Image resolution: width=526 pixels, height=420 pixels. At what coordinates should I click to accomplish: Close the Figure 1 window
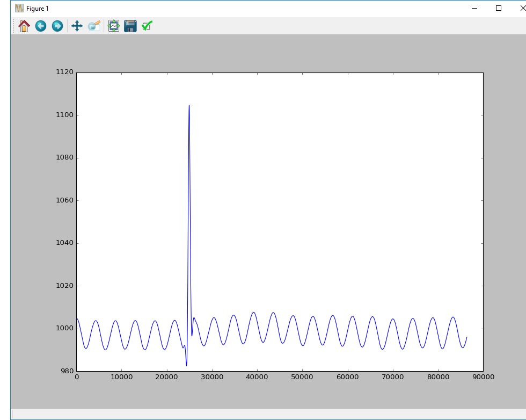522,8
